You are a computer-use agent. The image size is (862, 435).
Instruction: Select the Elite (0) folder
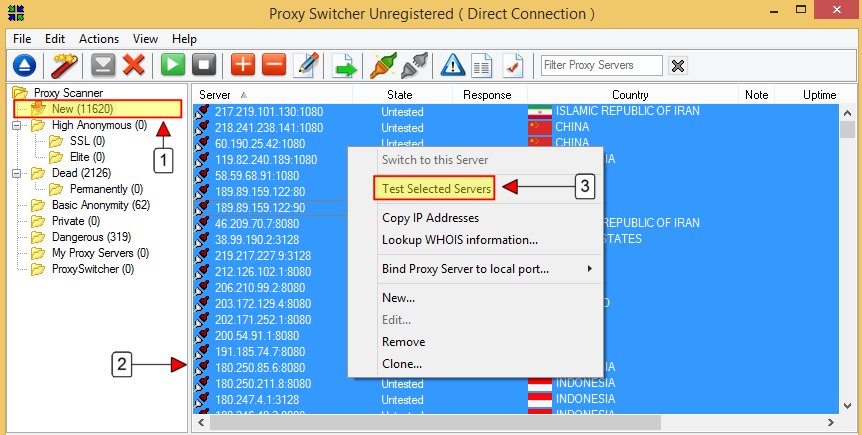tap(87, 157)
